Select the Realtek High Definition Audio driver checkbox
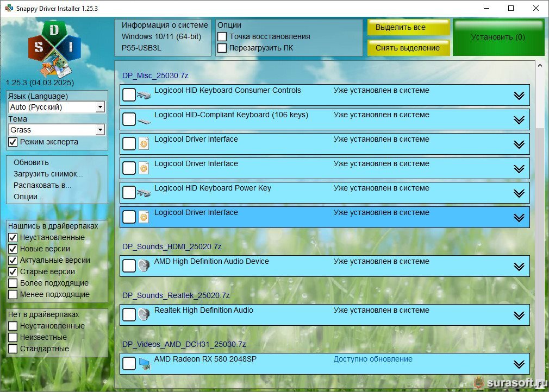 pos(129,314)
